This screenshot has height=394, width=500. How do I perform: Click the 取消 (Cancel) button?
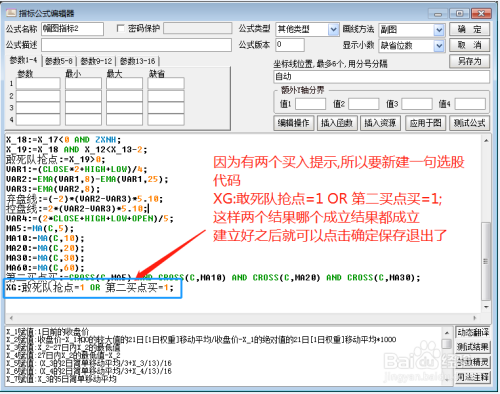click(x=469, y=45)
